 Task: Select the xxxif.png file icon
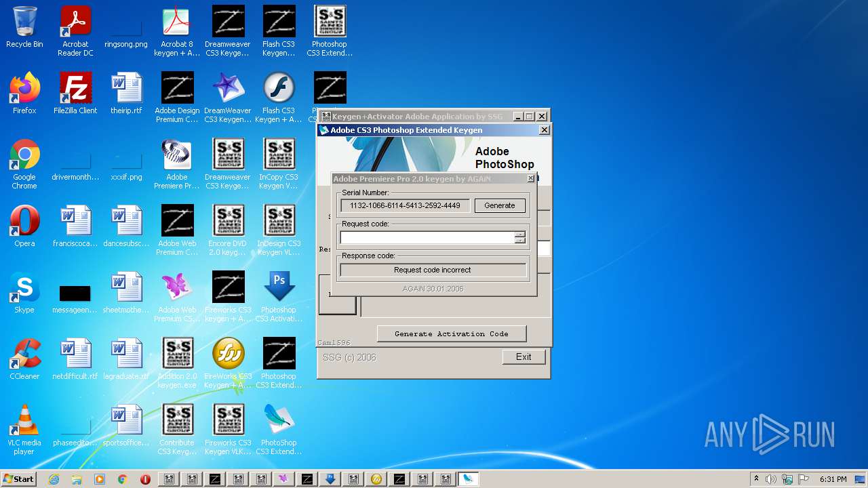[x=126, y=164]
